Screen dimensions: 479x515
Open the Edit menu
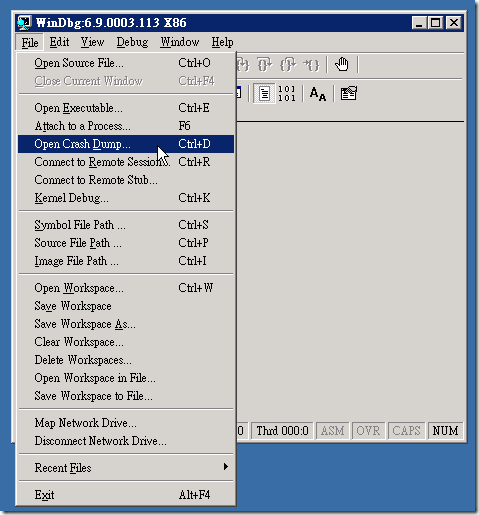coord(59,42)
